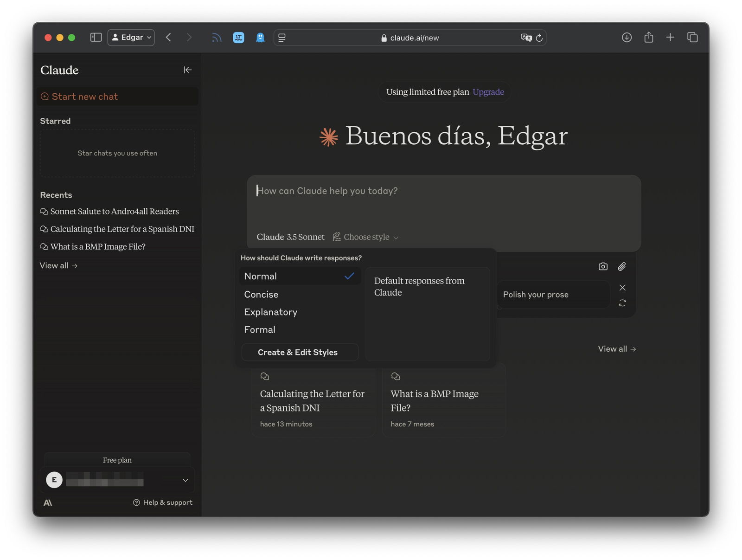Viewport: 742px width, 560px height.
Task: Open the Choose style dropdown
Action: 365,237
